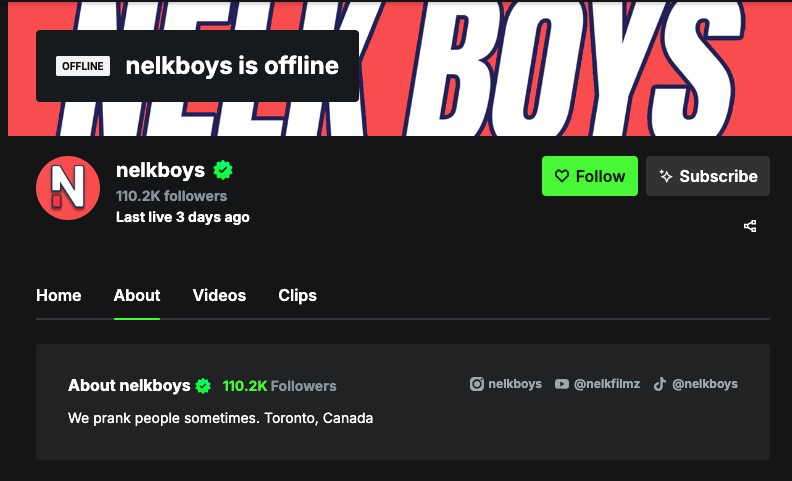Click the verified badge beside the channel name
The height and width of the screenshot is (481, 792).
click(222, 170)
